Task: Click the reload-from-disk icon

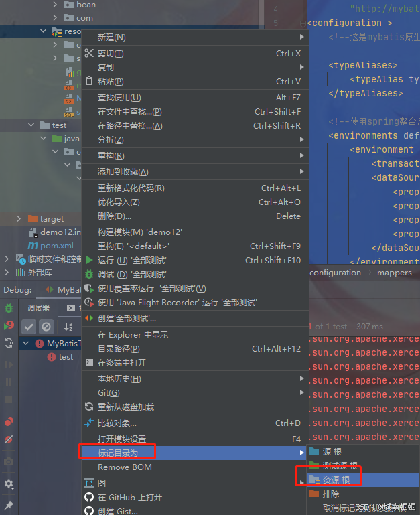Action: [x=89, y=407]
